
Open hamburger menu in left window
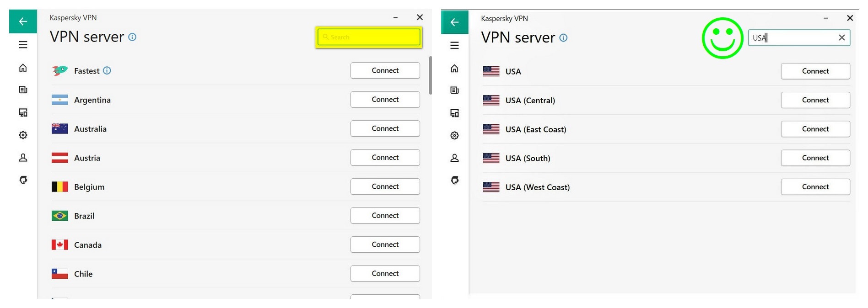(x=23, y=45)
